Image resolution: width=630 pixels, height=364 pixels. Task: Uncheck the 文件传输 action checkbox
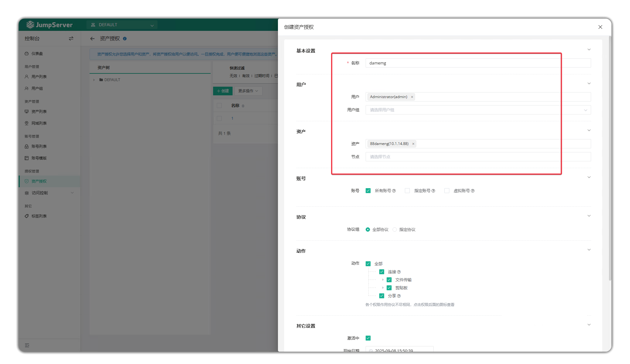point(389,280)
